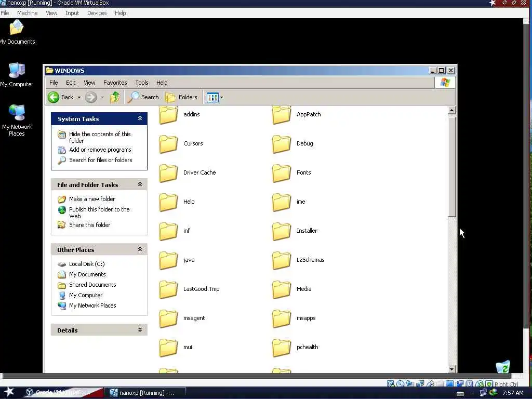532x399 pixels.
Task: Click the Oracle VM VirtualBox taskbar button
Action: [x=63, y=393]
